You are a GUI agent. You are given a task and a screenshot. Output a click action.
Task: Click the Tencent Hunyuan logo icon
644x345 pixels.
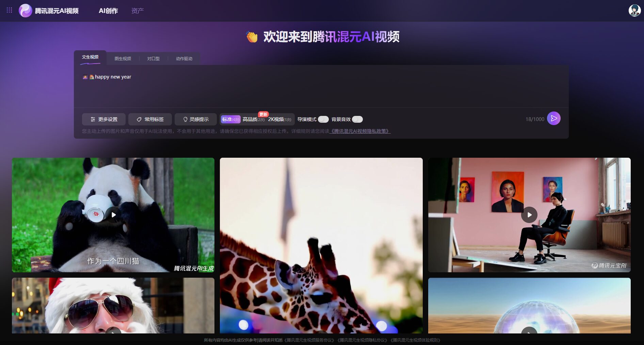[25, 11]
